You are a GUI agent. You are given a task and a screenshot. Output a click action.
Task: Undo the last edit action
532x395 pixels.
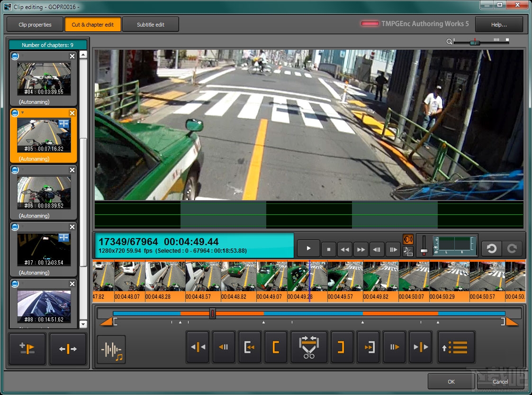coord(491,248)
